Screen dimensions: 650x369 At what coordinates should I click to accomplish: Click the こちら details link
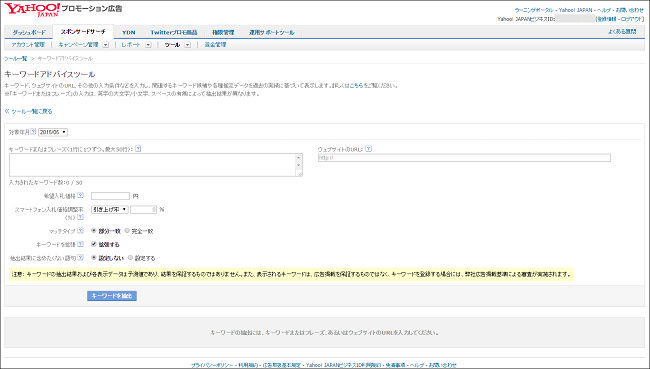356,85
